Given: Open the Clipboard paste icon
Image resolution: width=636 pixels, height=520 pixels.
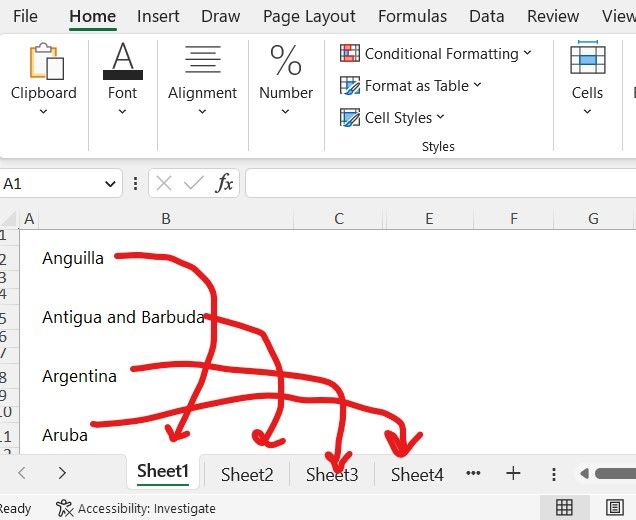Looking at the screenshot, I should tap(46, 61).
